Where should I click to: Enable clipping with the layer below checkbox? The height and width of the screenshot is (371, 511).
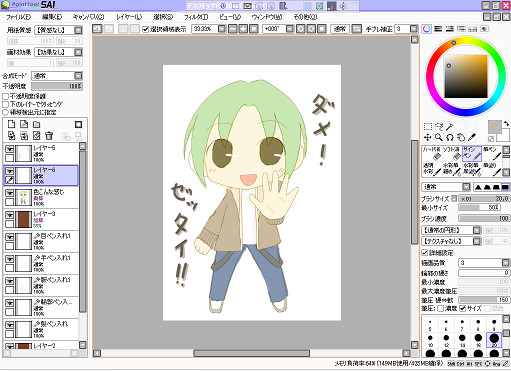(5, 104)
